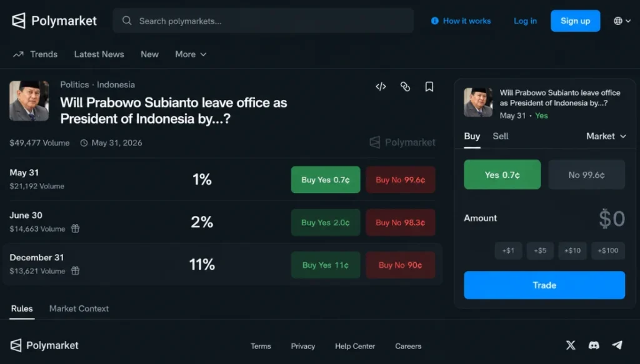The width and height of the screenshot is (640, 364).
Task: Select No 99.6¢ in the trade panel
Action: 586,175
